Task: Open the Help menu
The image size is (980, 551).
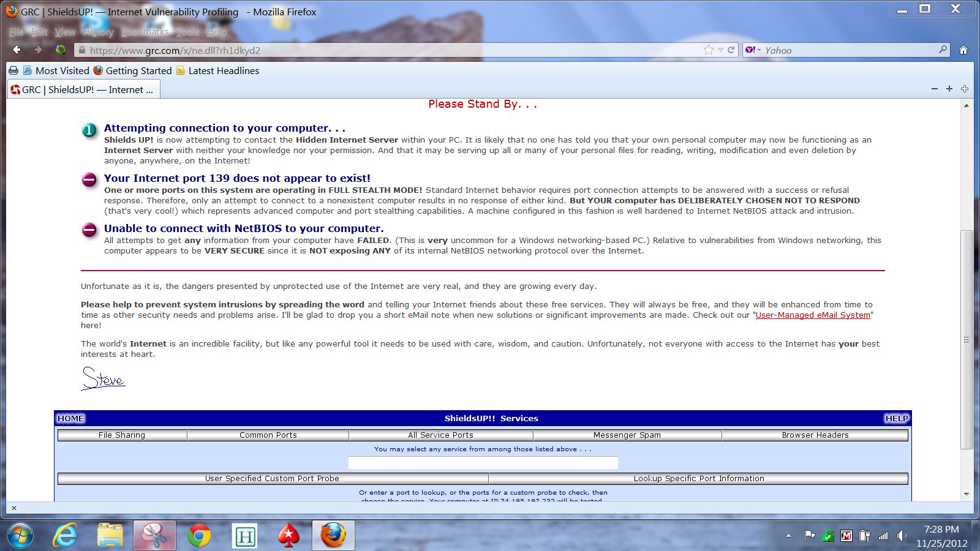Action: (x=216, y=32)
